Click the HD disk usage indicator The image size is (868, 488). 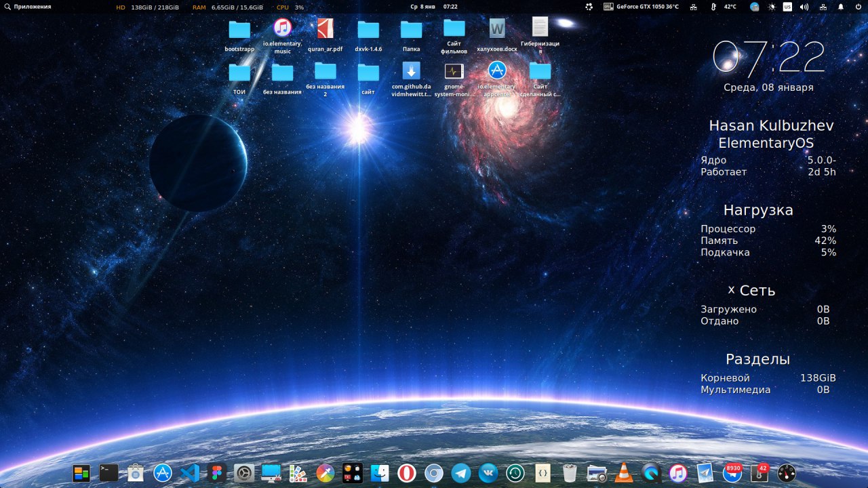147,6
